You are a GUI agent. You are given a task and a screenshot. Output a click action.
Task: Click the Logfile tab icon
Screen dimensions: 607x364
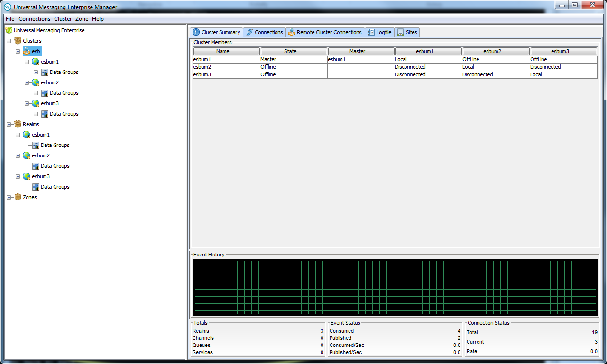(371, 32)
